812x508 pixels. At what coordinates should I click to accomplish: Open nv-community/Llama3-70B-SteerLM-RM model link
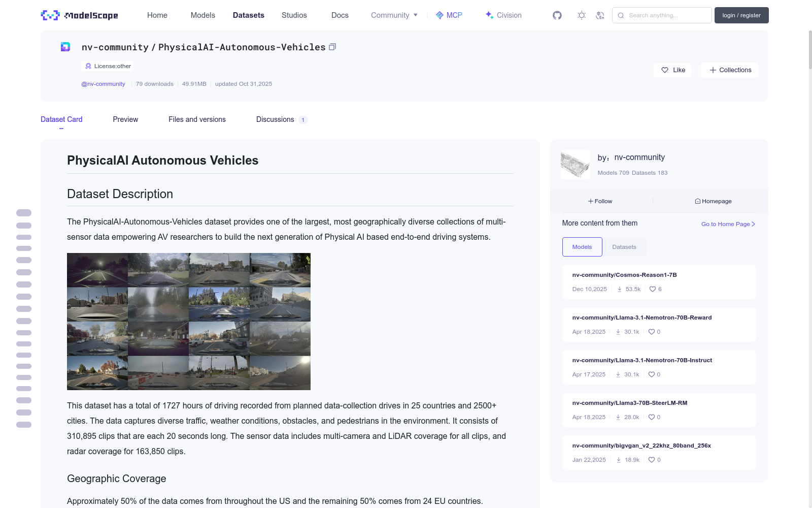630,403
